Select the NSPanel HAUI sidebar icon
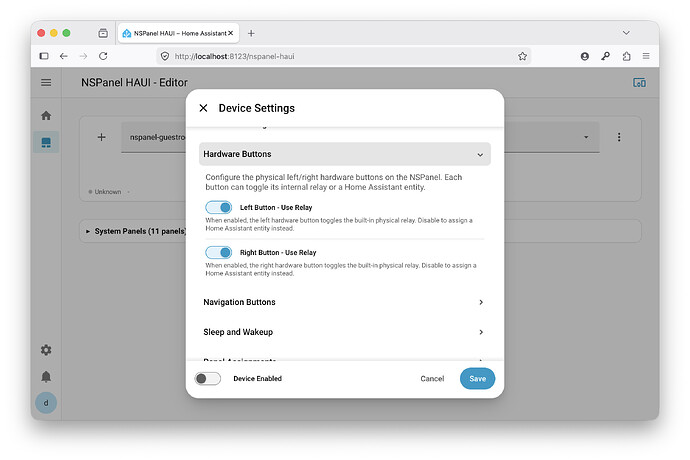 click(x=46, y=142)
